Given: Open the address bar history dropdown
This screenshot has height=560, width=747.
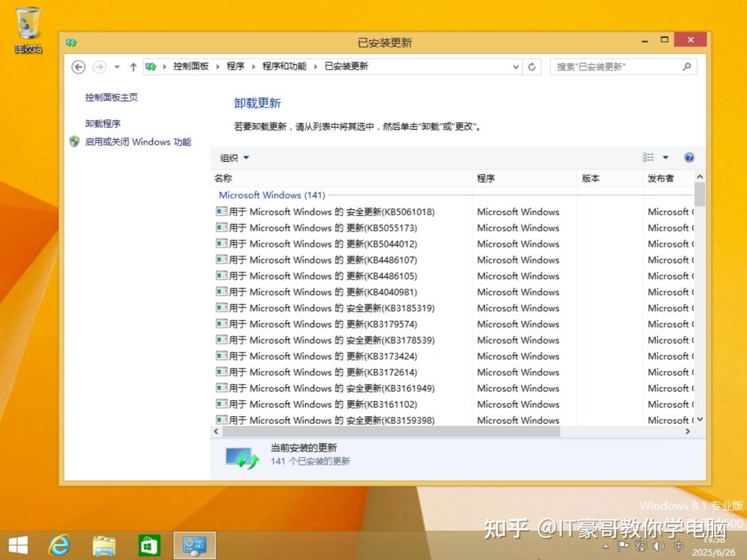Looking at the screenshot, I should pos(515,66).
